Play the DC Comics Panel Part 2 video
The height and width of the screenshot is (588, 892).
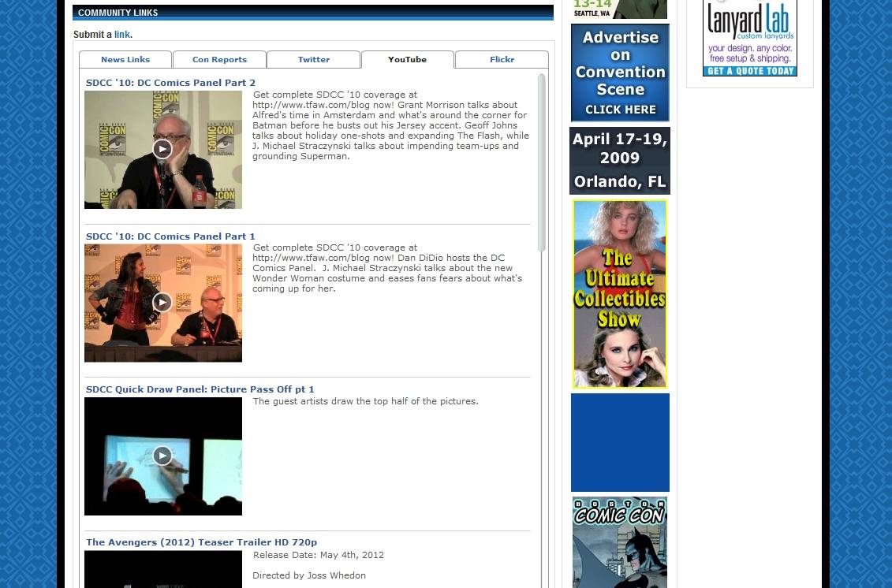pos(162,149)
